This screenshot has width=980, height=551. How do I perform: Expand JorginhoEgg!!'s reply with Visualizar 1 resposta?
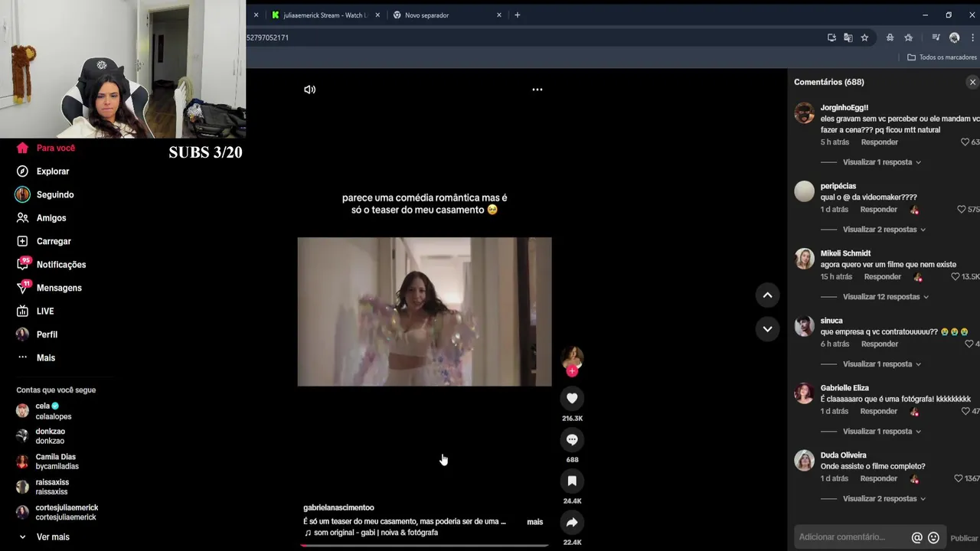coord(882,162)
